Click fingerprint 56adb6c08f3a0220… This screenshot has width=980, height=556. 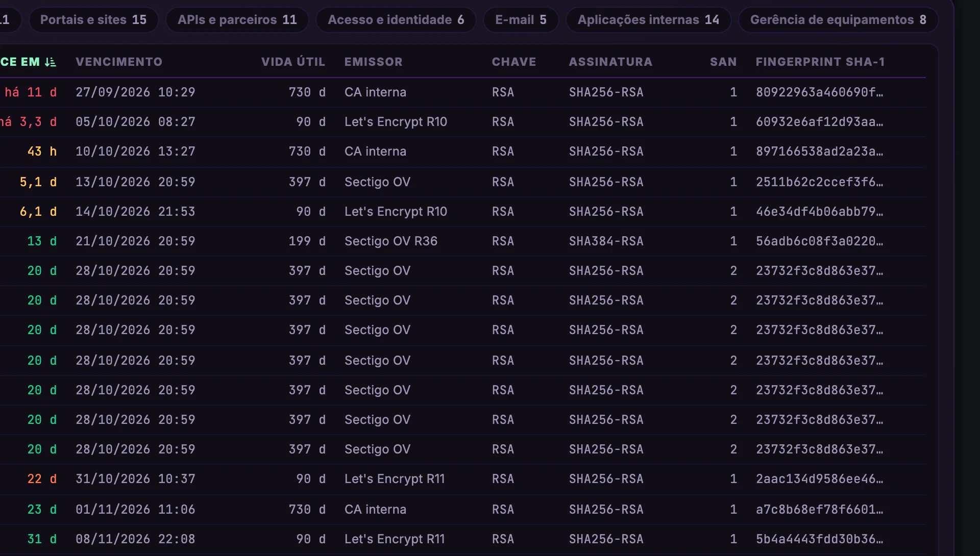point(820,241)
